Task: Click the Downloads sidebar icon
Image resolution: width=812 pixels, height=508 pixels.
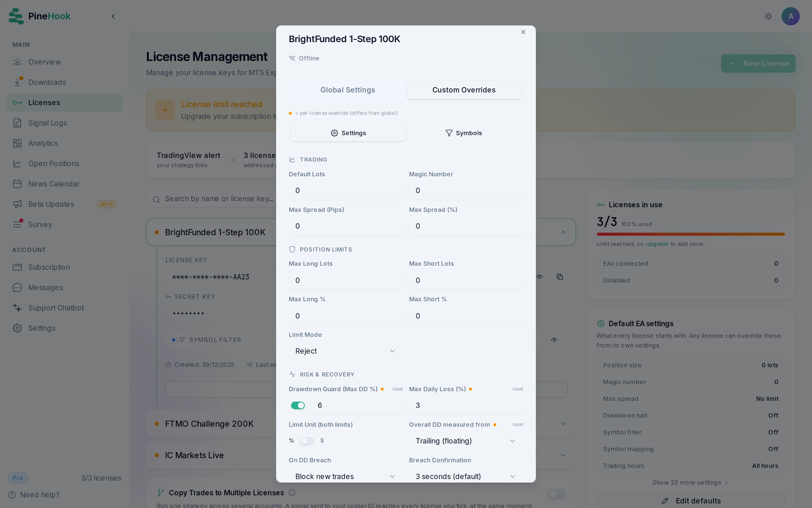Action: coord(17,82)
